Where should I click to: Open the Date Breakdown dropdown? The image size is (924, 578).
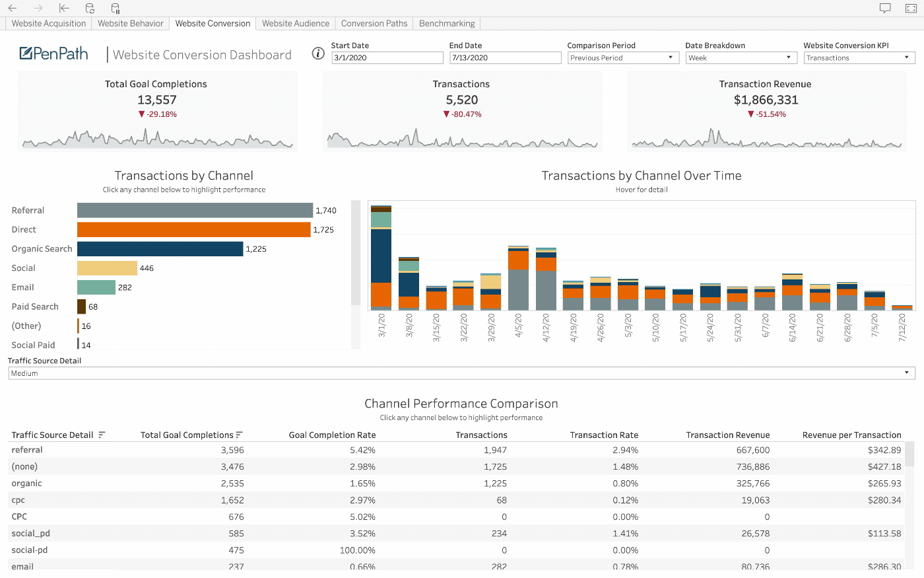coord(741,57)
